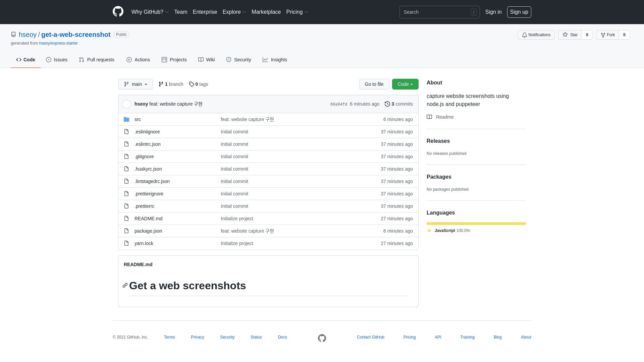Expand the Why GitHub? menu

150,12
